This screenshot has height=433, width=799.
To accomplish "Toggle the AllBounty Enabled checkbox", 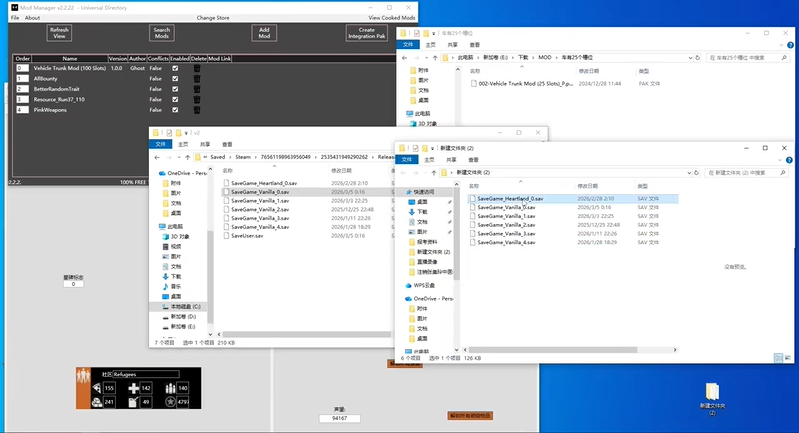I will [x=175, y=78].
